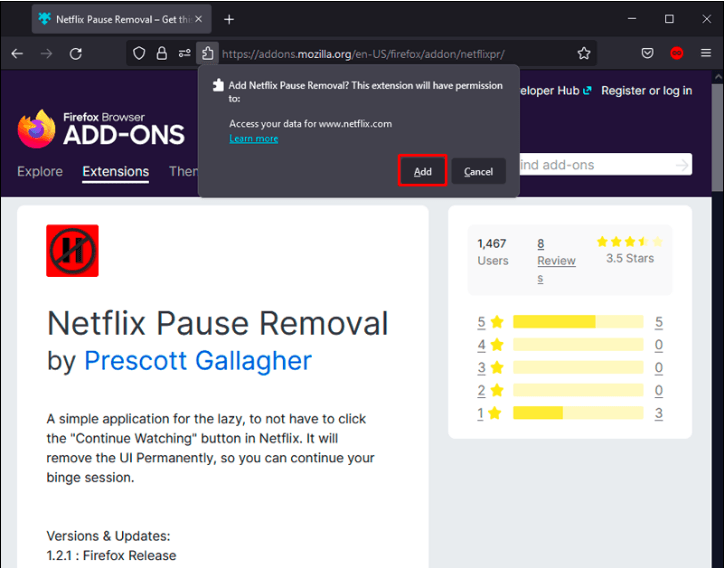Open a new tab with the plus button
Screen dimensions: 724x568
click(x=229, y=19)
